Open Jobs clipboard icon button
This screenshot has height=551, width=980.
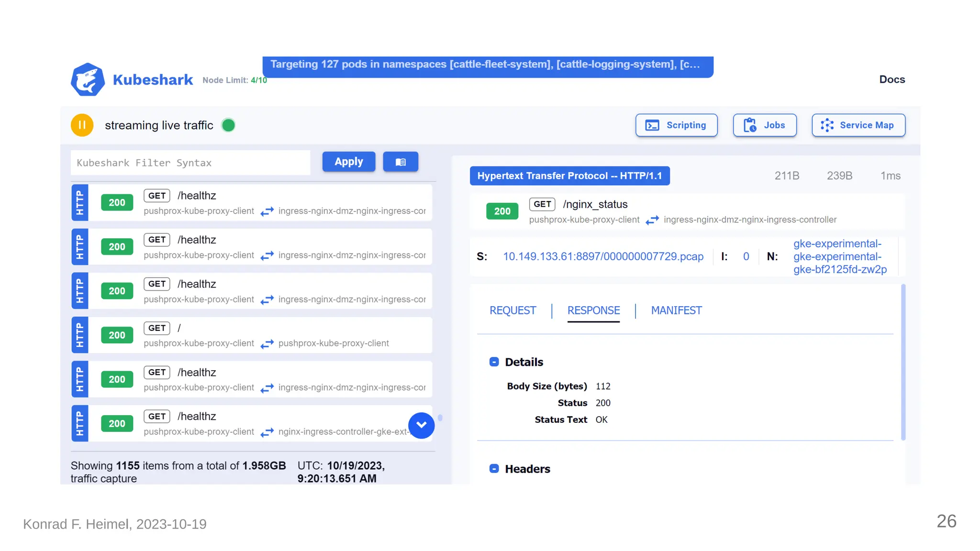(x=764, y=125)
